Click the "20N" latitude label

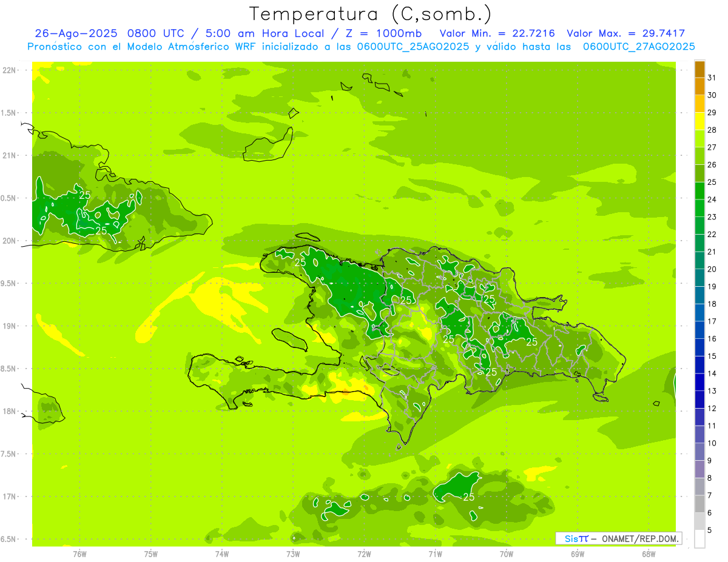tap(8, 241)
